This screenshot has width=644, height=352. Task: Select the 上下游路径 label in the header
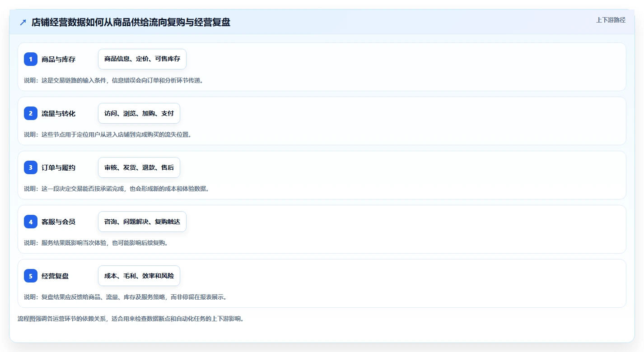(x=611, y=20)
